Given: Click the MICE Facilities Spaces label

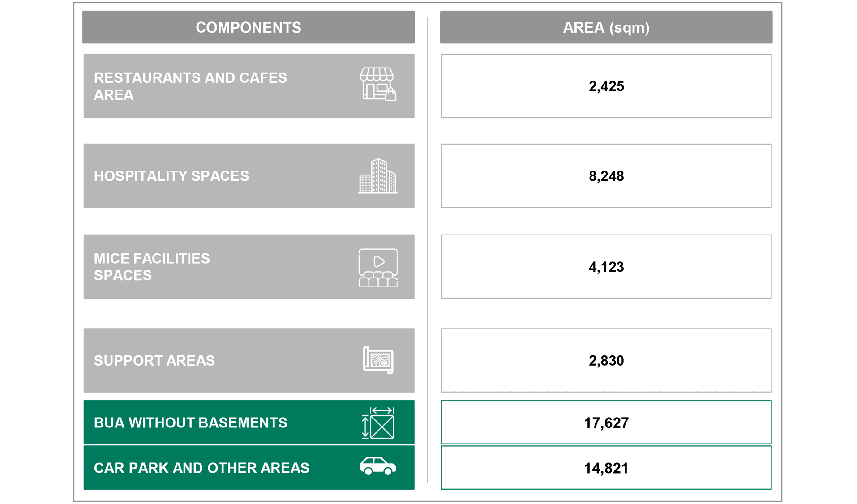Looking at the screenshot, I should click(152, 267).
